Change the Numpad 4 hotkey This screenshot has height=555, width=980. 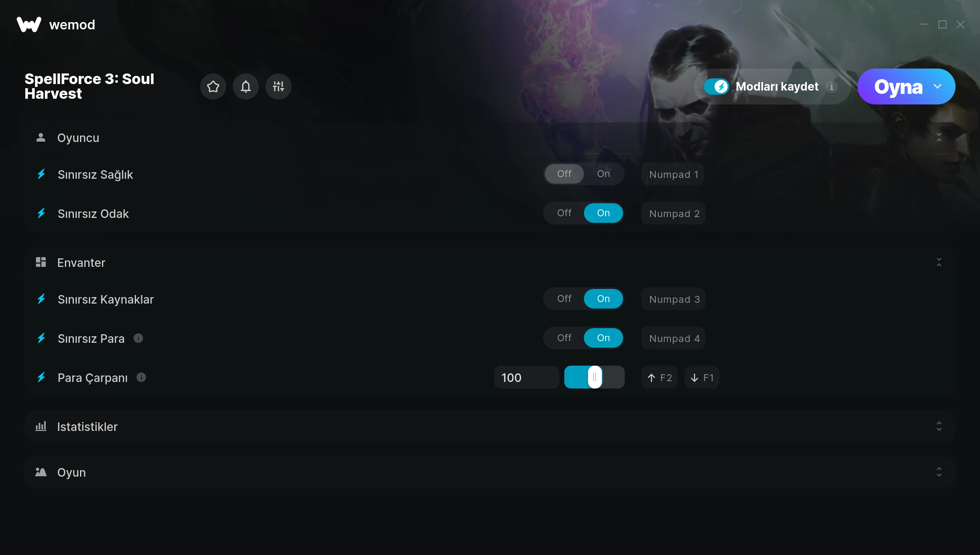pos(673,338)
